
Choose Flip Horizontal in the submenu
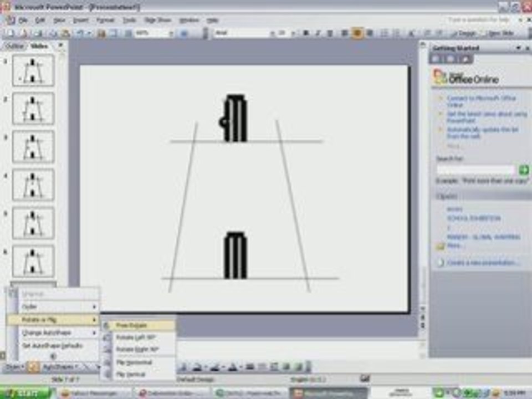click(139, 362)
